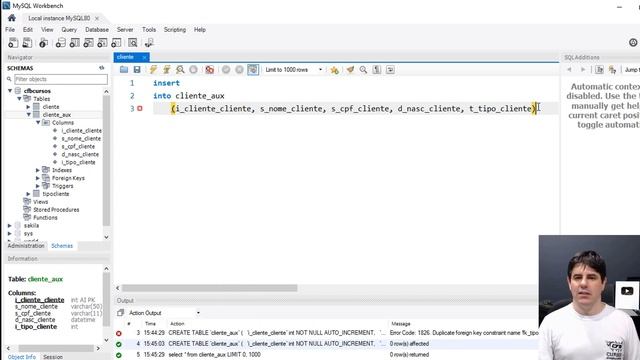Create a new SQL tab toolbar icon

13,43
